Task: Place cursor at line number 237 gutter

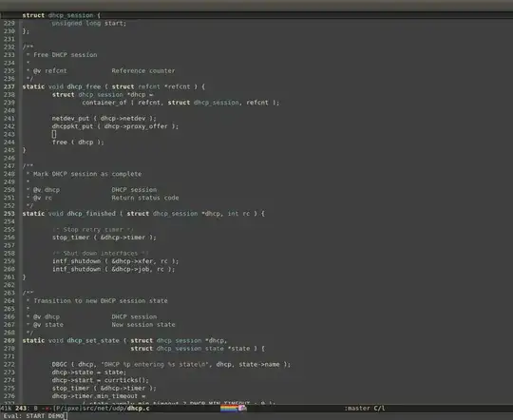Action: (9, 86)
